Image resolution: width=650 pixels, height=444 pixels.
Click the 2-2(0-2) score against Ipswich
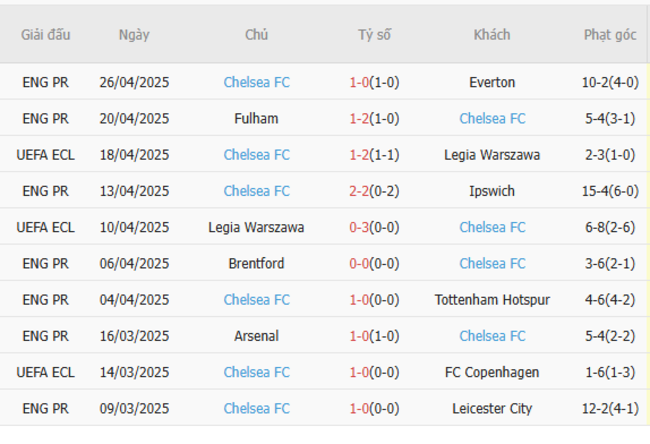(x=375, y=191)
